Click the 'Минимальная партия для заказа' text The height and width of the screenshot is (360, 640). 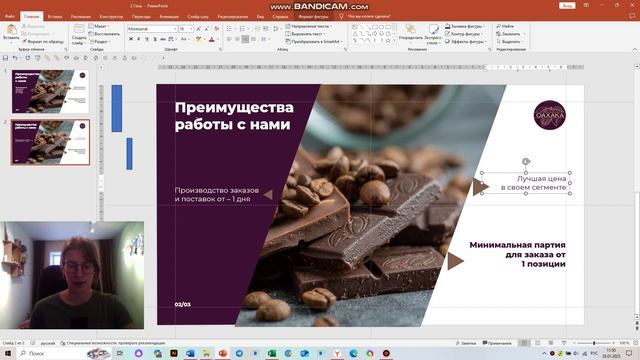[517, 254]
